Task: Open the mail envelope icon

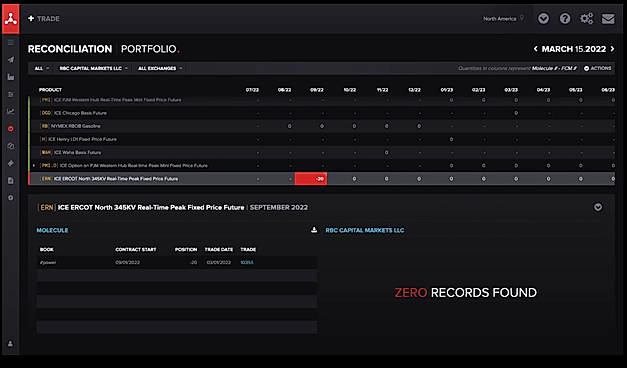Action: 608,18
